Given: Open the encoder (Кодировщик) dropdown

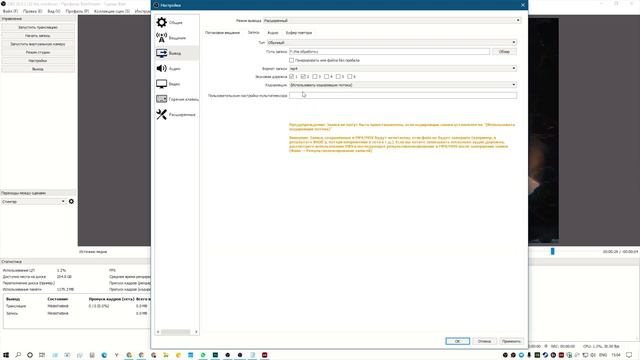Looking at the screenshot, I should (x=403, y=85).
